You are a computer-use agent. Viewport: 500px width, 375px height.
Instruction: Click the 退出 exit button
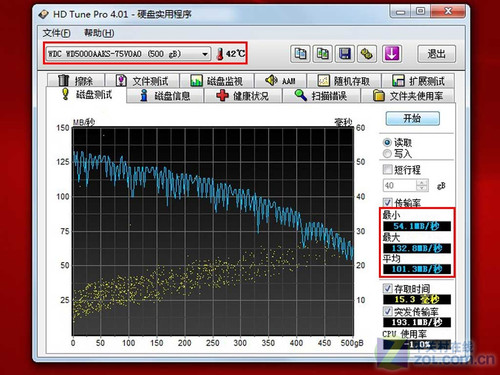coord(436,54)
